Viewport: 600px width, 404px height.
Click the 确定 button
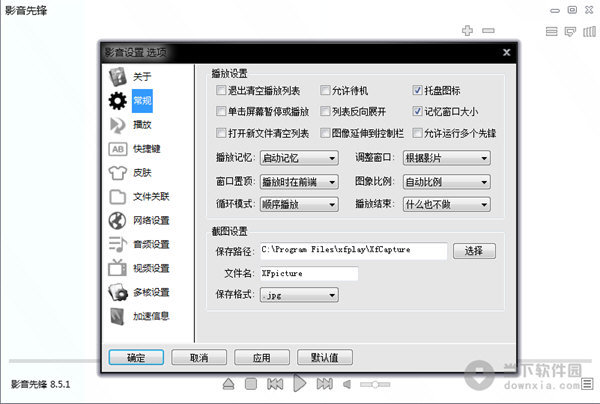click(136, 358)
